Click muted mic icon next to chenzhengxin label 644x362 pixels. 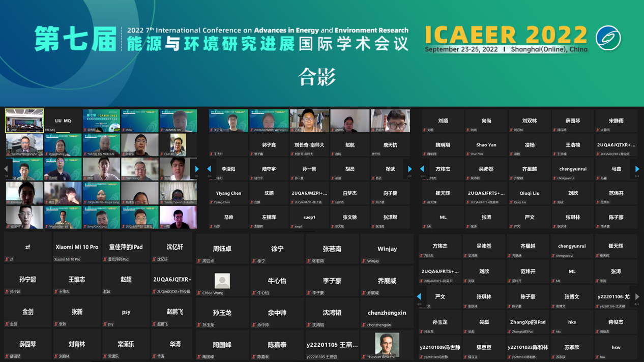[x=364, y=325]
